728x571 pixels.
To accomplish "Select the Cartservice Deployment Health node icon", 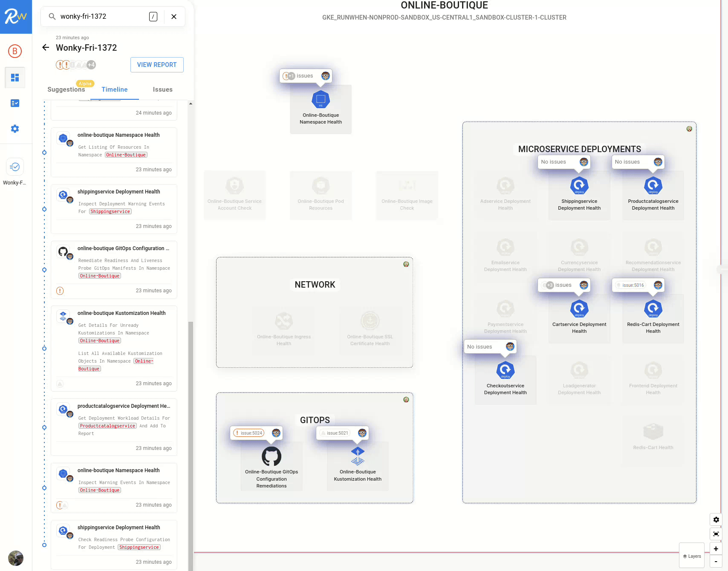I will pos(579,309).
